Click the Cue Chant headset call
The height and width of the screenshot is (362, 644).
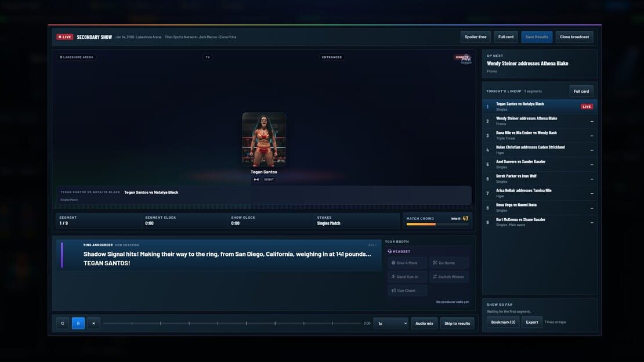tap(407, 291)
